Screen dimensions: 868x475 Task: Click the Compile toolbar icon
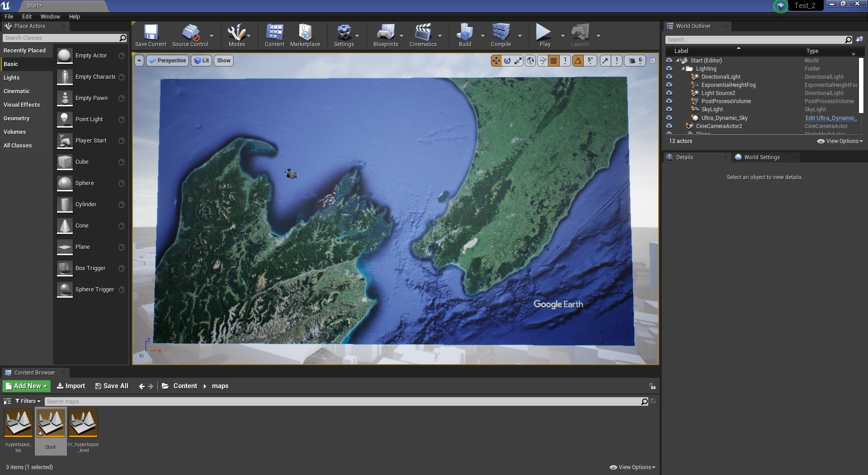(500, 35)
